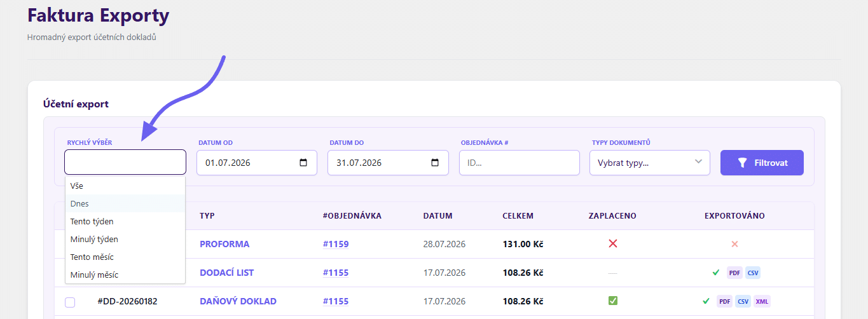The image size is (868, 319).
Task: Click the green paid check for Daňový doklad
Action: pyautogui.click(x=613, y=301)
